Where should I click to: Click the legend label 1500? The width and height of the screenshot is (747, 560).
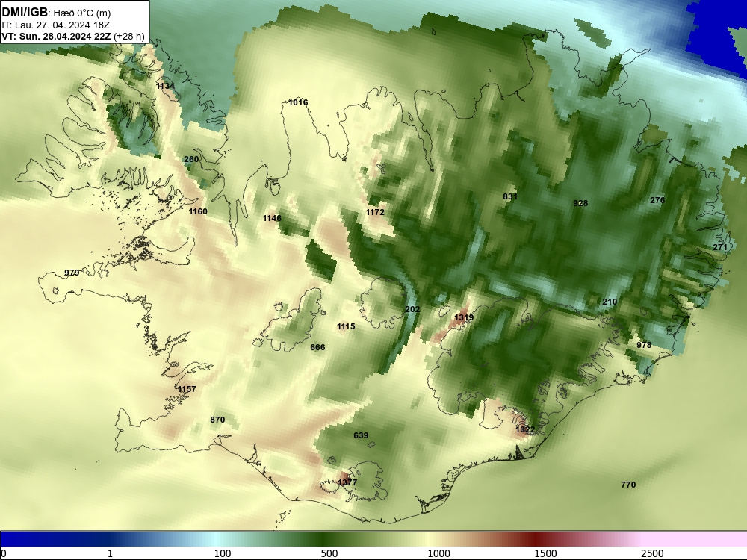(x=545, y=553)
